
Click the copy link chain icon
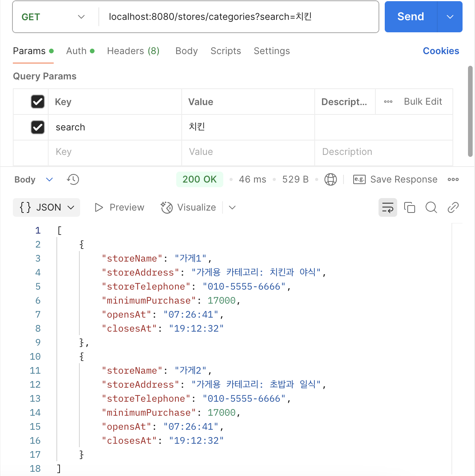[x=453, y=207]
